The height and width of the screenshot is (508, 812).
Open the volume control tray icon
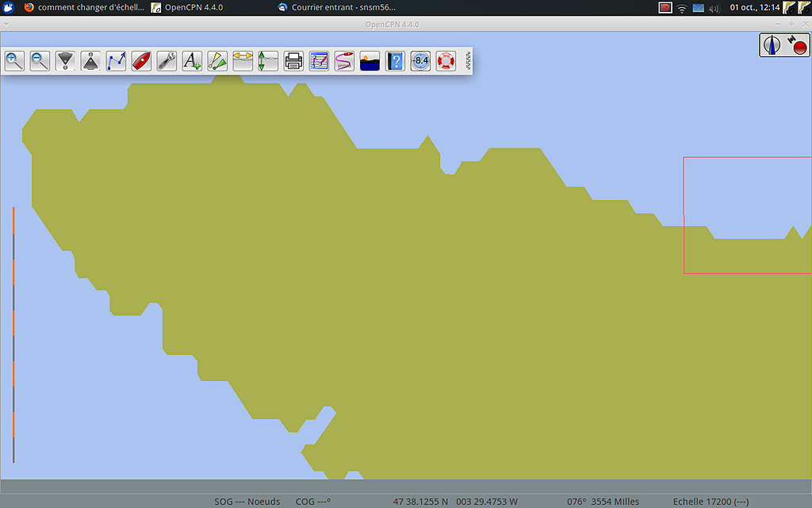tap(714, 8)
